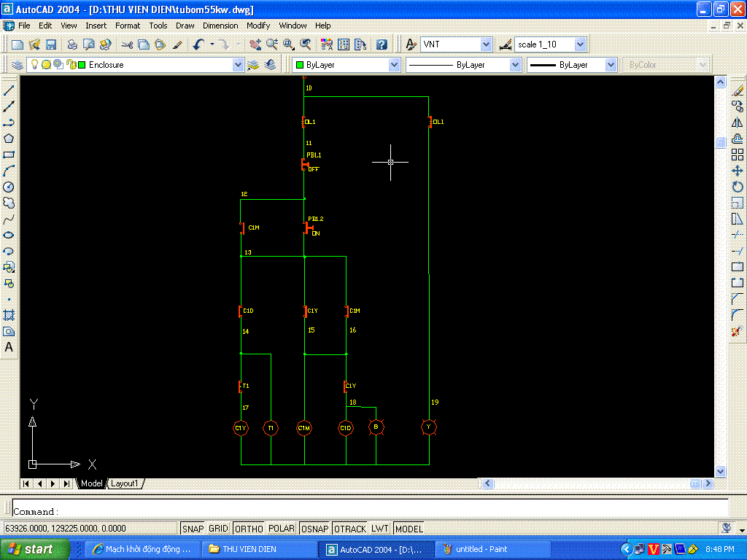Select the Erase modify tool

(x=737, y=90)
